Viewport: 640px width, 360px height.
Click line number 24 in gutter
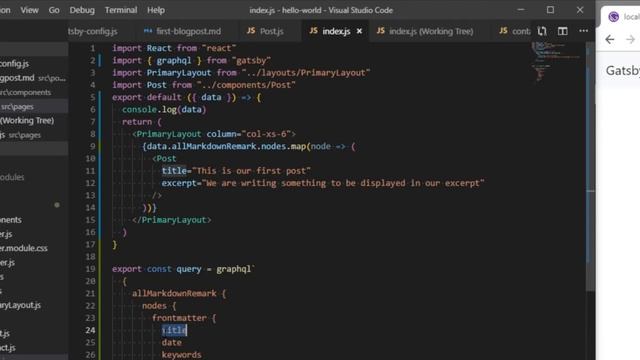(x=90, y=330)
